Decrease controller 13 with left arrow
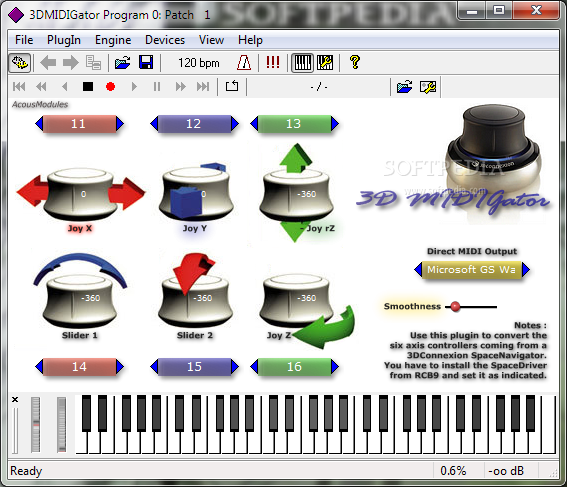This screenshot has width=567, height=487. tap(254, 124)
